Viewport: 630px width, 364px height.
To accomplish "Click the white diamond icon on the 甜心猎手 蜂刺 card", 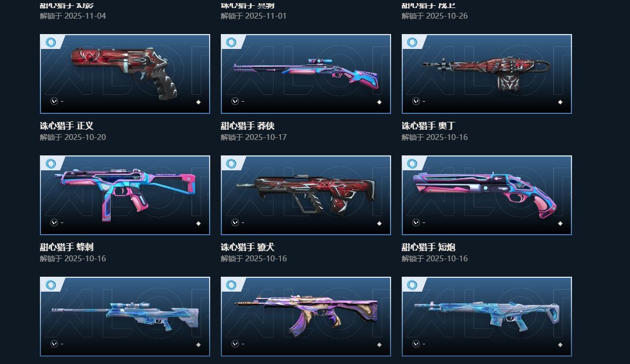I will pyautogui.click(x=198, y=224).
